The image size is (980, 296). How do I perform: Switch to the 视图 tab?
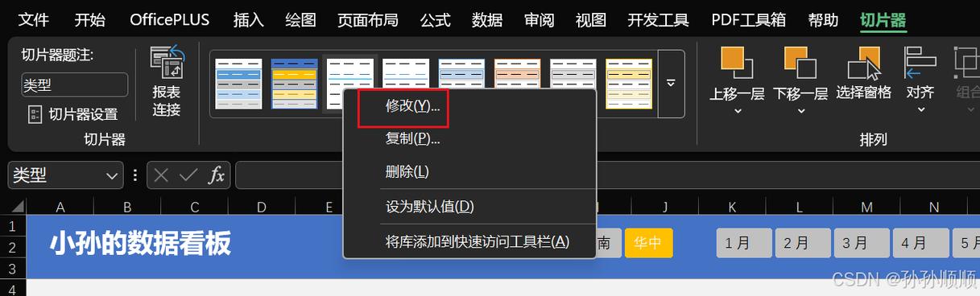coord(590,19)
